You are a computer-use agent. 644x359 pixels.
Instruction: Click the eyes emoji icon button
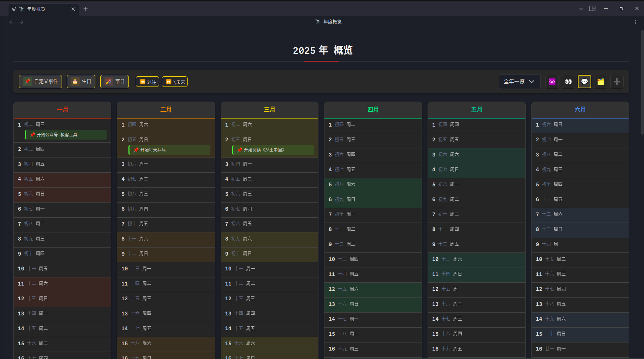point(568,82)
